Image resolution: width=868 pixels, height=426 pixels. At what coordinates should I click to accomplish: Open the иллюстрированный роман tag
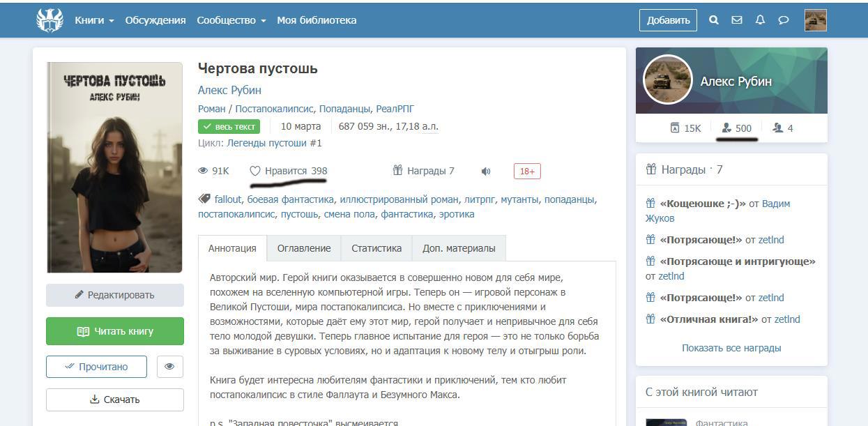[x=399, y=199]
